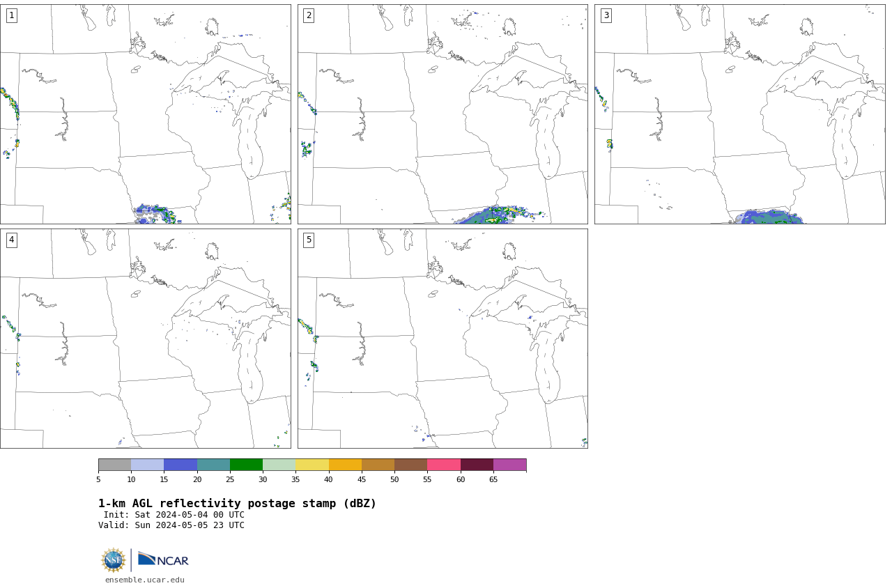Image resolution: width=892 pixels, height=588 pixels.
Task: Open ensemble member 5 reflectivity map
Action: 443,339
